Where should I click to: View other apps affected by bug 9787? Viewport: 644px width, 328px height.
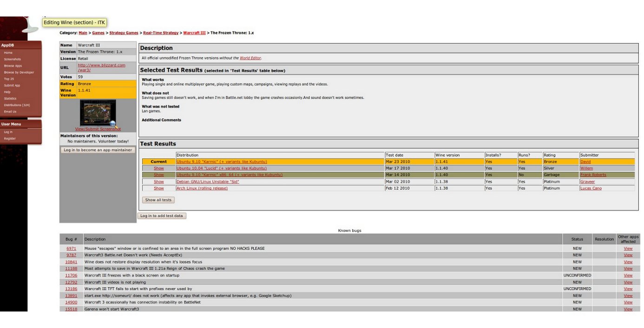(x=628, y=255)
